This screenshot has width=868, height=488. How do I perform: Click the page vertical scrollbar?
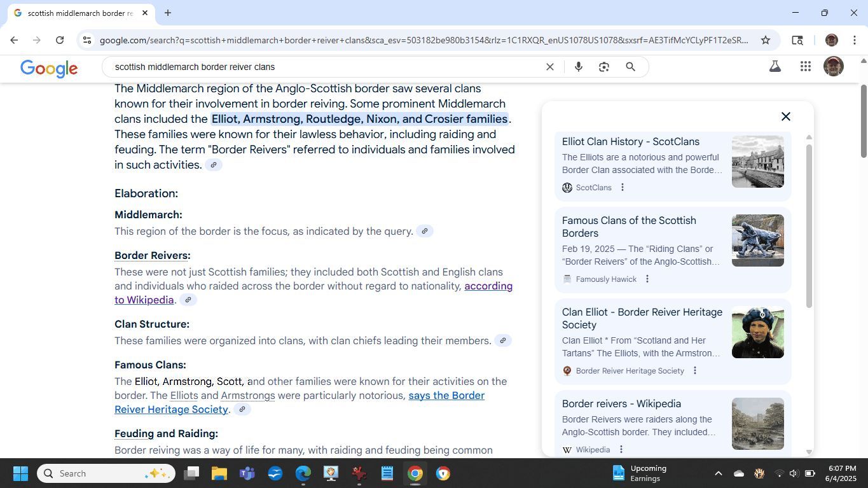[x=863, y=121]
